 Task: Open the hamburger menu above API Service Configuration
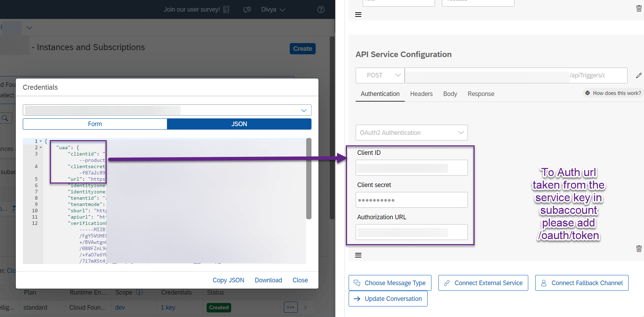tap(358, 14)
